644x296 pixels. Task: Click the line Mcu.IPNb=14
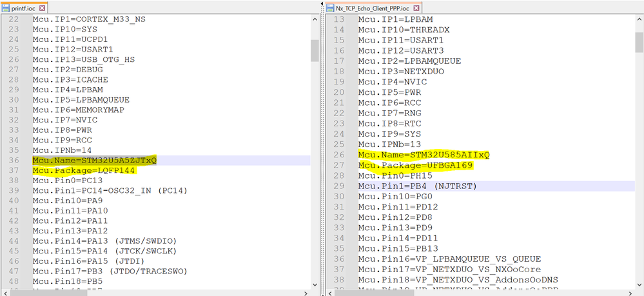tap(63, 150)
